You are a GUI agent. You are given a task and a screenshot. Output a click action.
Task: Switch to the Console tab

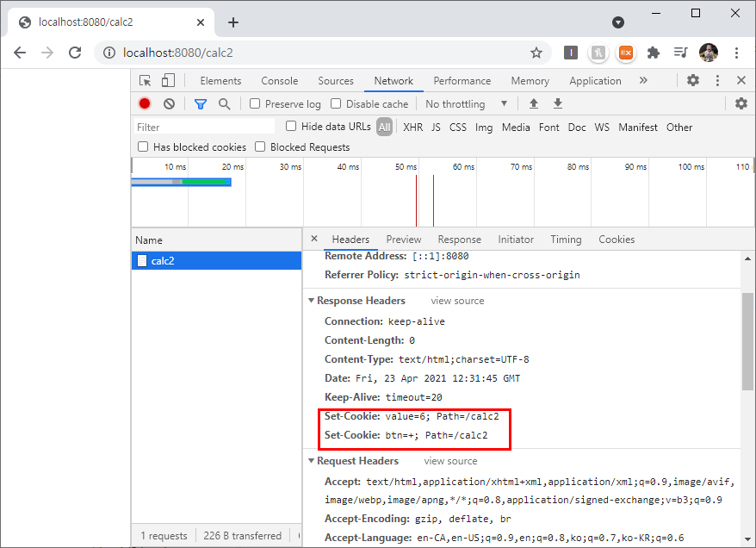[280, 80]
